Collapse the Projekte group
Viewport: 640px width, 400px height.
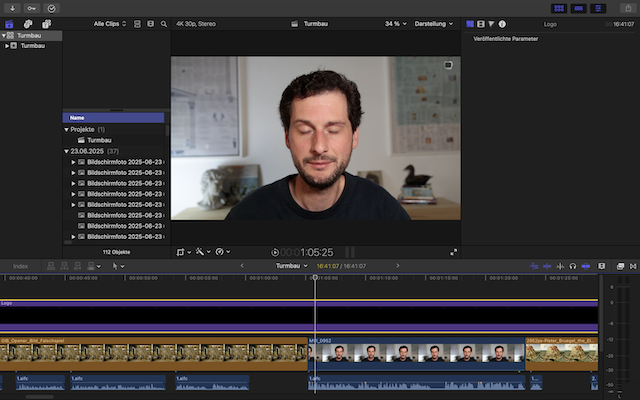tap(66, 129)
